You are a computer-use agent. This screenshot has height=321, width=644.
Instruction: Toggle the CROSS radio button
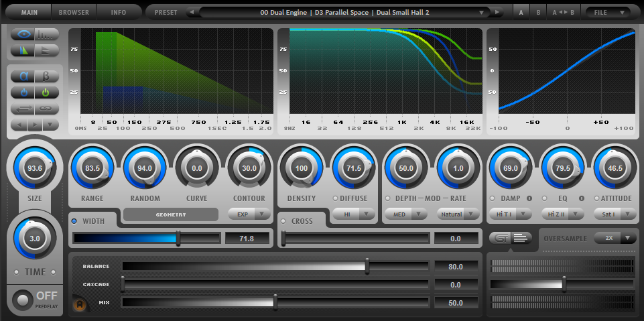pyautogui.click(x=283, y=221)
